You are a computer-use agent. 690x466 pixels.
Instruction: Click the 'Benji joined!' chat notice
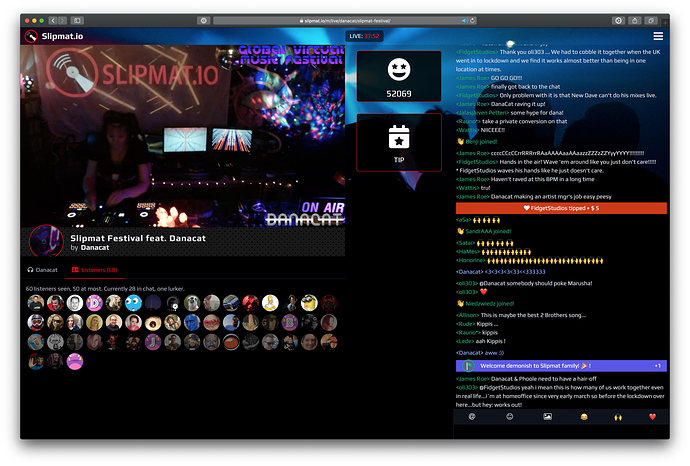click(x=477, y=142)
